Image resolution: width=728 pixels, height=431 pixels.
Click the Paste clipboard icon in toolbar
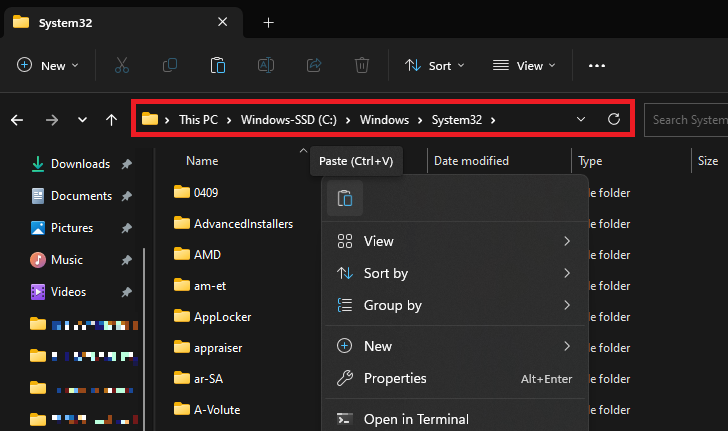coord(217,66)
